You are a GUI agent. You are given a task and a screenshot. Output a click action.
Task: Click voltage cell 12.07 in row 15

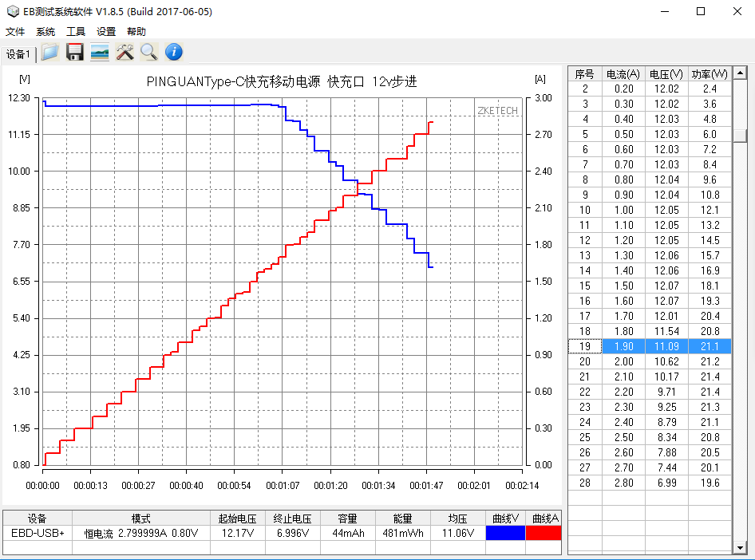[x=666, y=286]
